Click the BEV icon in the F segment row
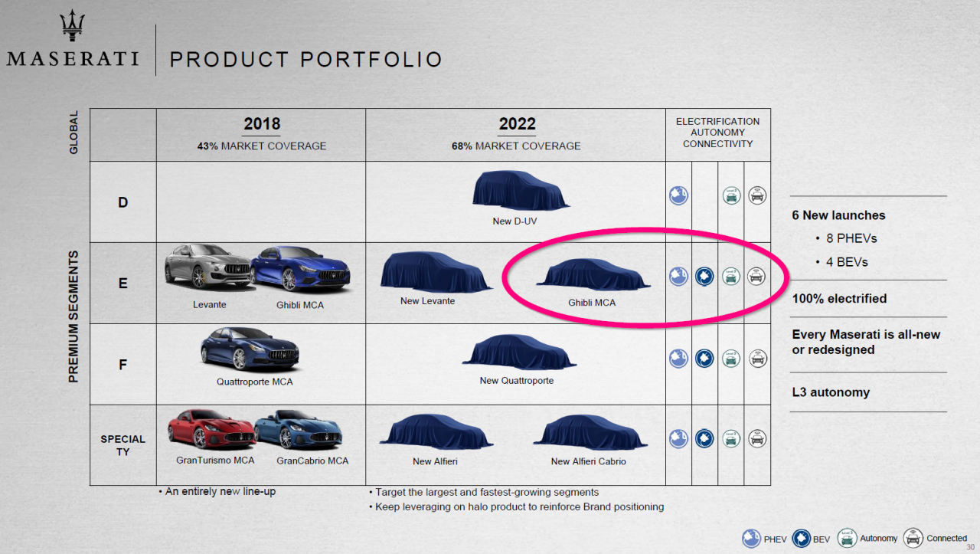 (704, 358)
